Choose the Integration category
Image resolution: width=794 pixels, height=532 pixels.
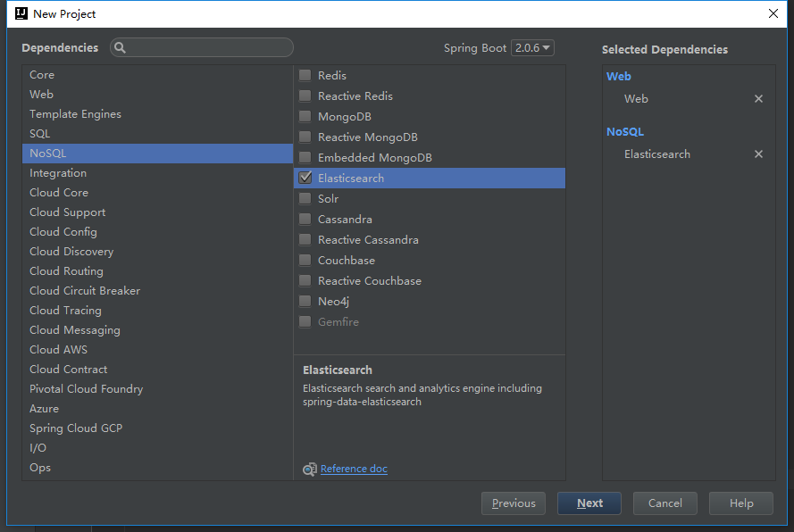pyautogui.click(x=157, y=172)
